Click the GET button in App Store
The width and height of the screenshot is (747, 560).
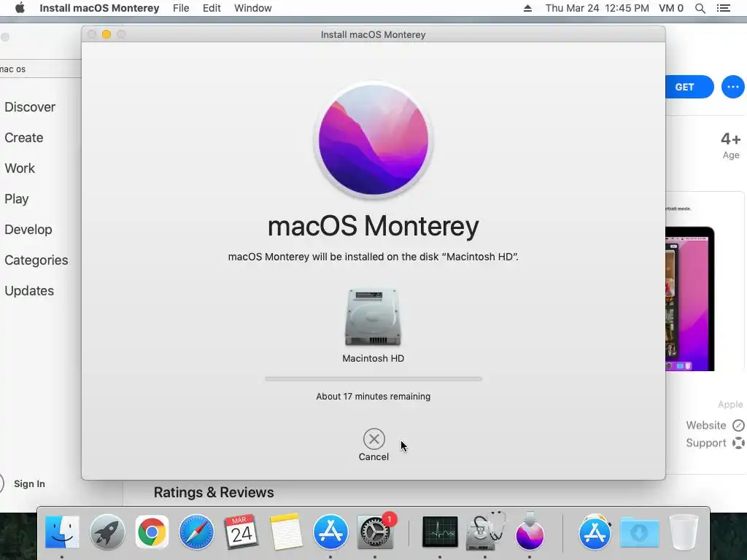click(x=689, y=87)
